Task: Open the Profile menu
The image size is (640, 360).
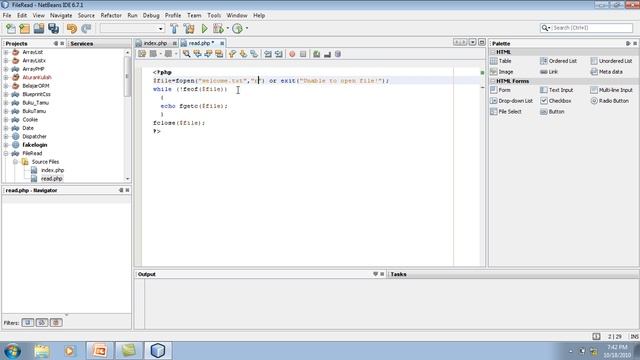Action: [173, 15]
